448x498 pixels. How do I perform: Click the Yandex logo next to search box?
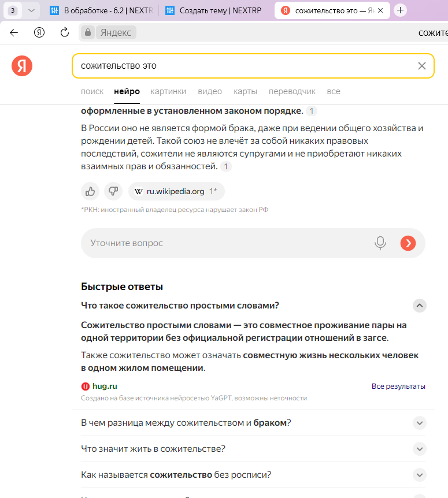click(x=22, y=66)
